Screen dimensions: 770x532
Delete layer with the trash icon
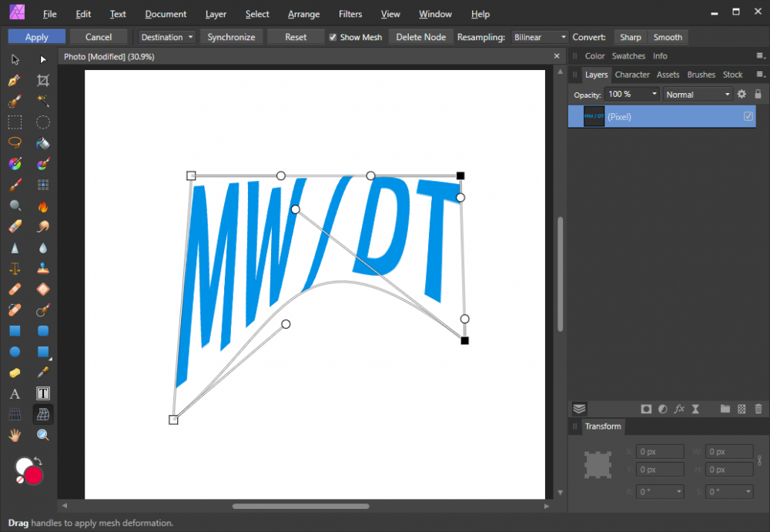point(758,409)
